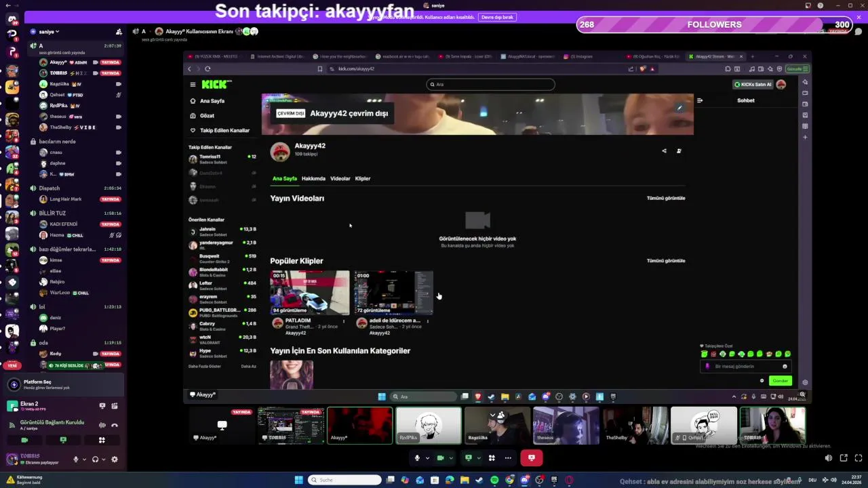Expand camera options in bottom call bar

(451, 458)
